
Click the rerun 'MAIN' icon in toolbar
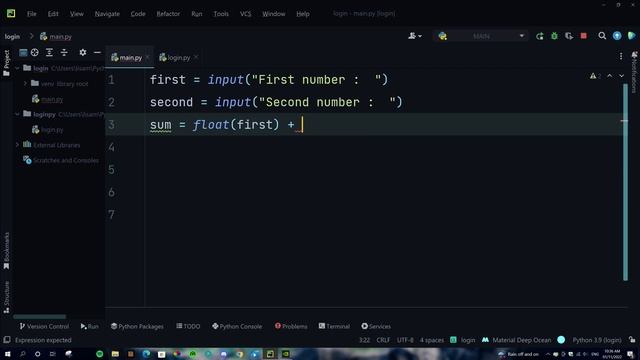(540, 36)
